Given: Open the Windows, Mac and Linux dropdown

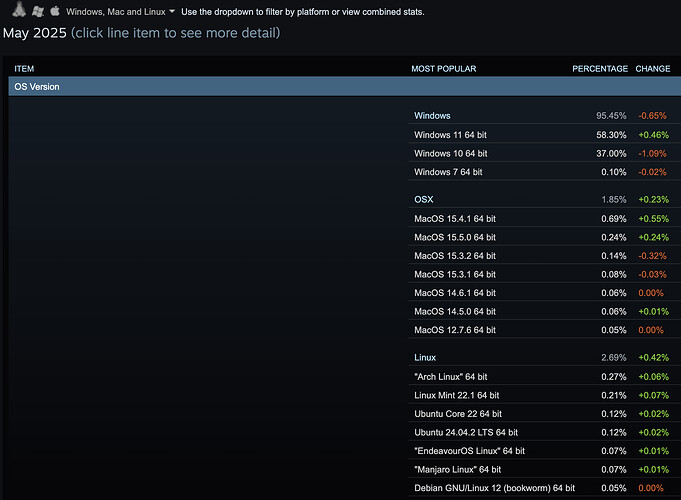Looking at the screenshot, I should pos(120,12).
